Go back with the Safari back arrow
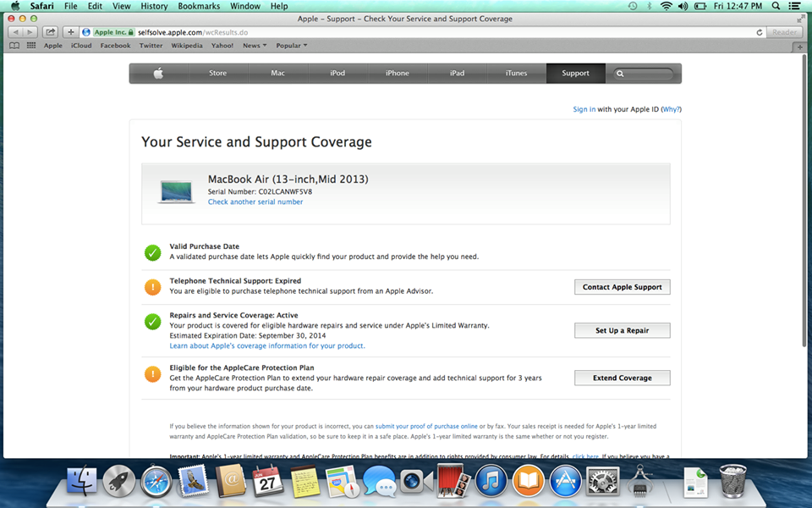Viewport: 812px width, 508px height. 15,32
